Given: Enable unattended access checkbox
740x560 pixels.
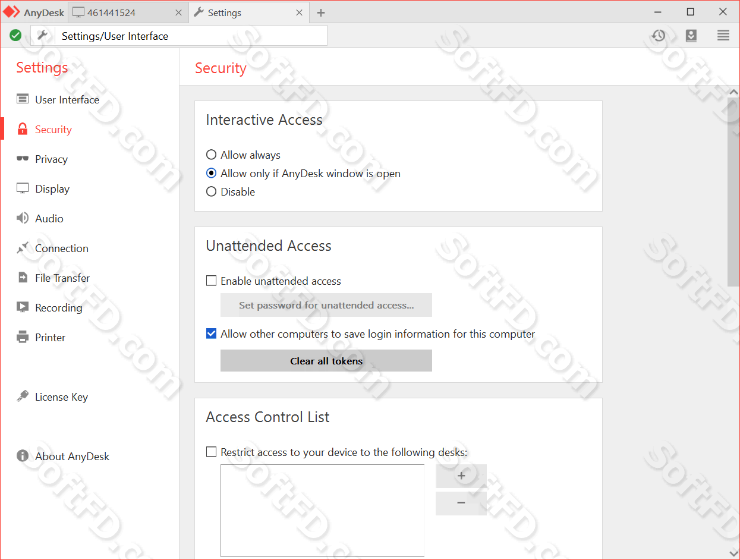Looking at the screenshot, I should pos(211,281).
